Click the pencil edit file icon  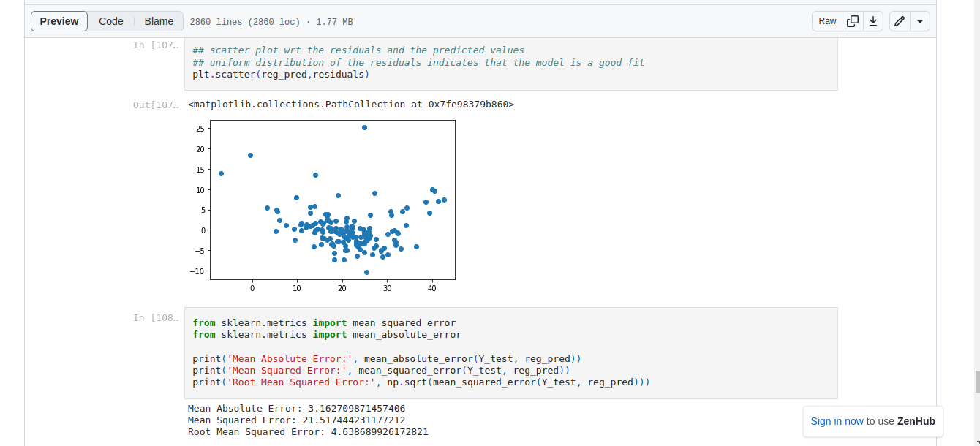click(x=900, y=21)
